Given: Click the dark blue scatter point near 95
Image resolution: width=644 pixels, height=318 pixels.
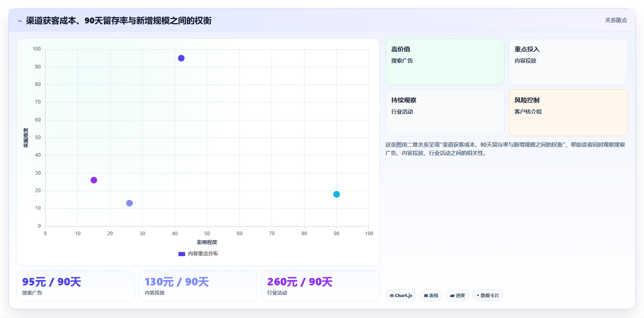Looking at the screenshot, I should pos(181,58).
